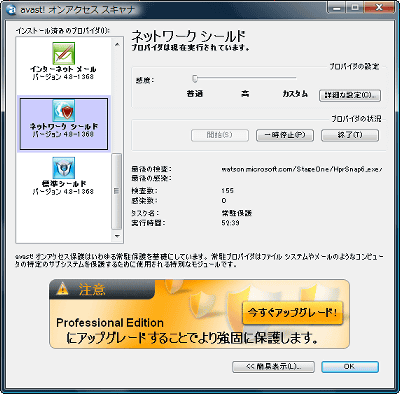Set sensitivity to 高 on slider track
The height and width of the screenshot is (394, 400).
pos(245,78)
